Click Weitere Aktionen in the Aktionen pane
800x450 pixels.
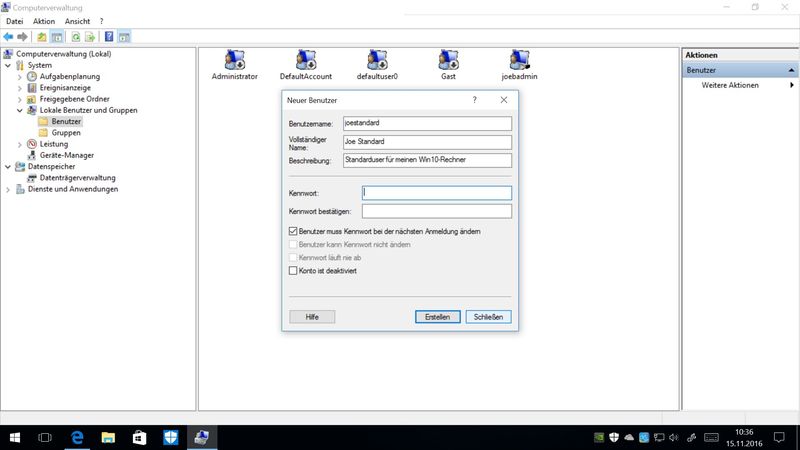point(730,85)
